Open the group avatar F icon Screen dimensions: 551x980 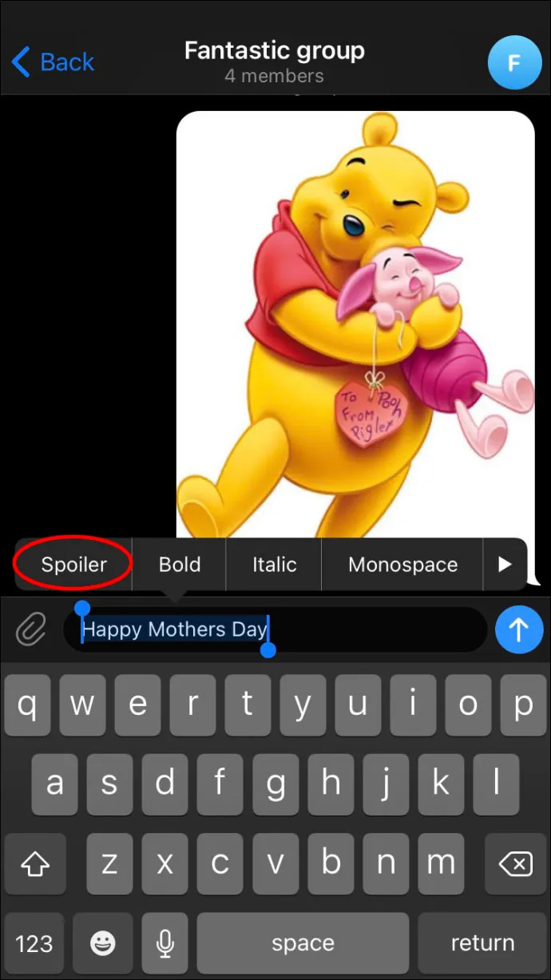513,61
